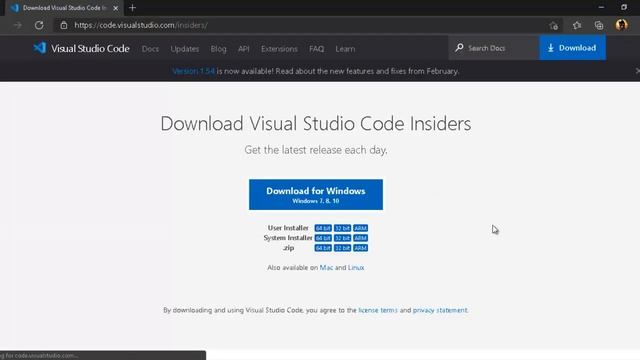This screenshot has height=360, width=640.
Task: Click 'Get the latest release each day.' text
Action: coord(316,150)
